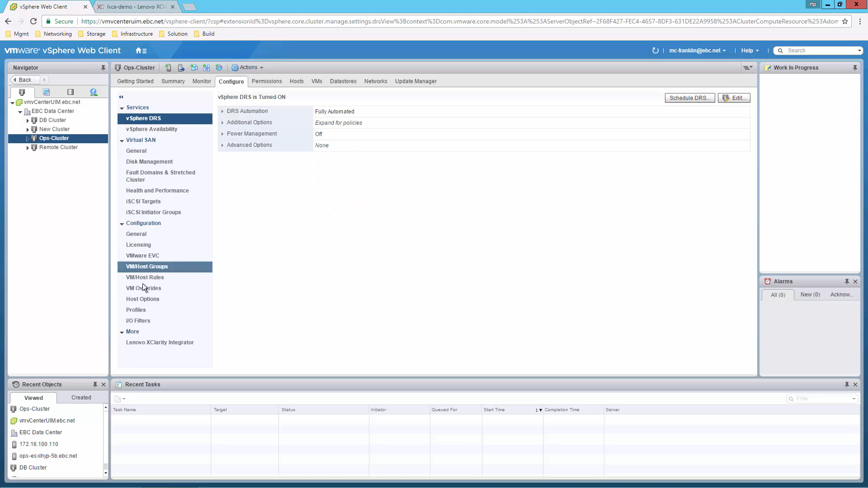Click the vSphere Availability menu item
This screenshot has width=868, height=488.
(x=151, y=129)
